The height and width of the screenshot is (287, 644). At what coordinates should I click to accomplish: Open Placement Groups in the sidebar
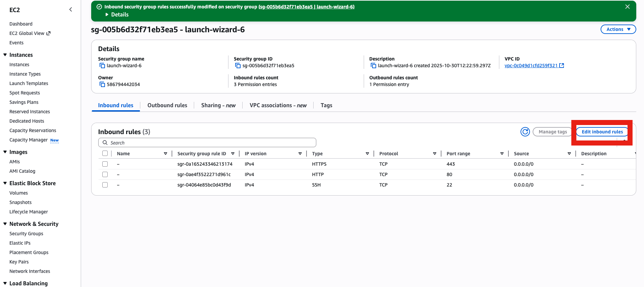click(29, 252)
